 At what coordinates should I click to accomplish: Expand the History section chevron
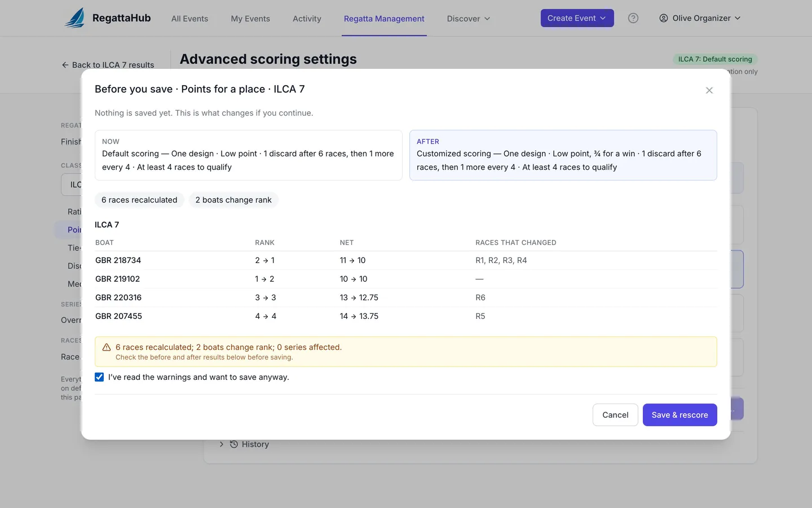pyautogui.click(x=222, y=444)
